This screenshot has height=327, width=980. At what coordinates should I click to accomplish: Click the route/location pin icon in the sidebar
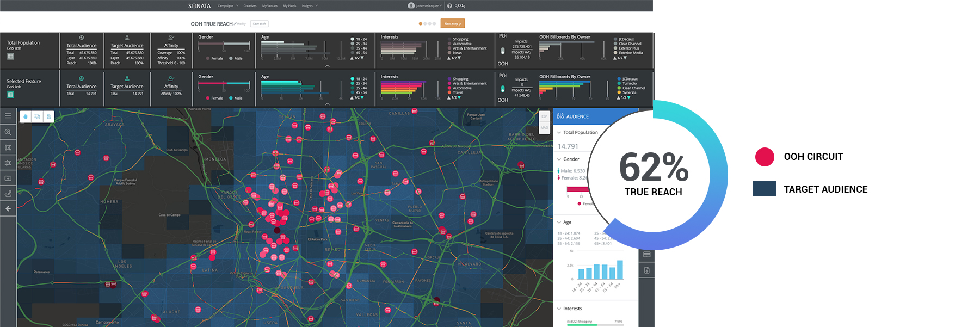coord(8,194)
